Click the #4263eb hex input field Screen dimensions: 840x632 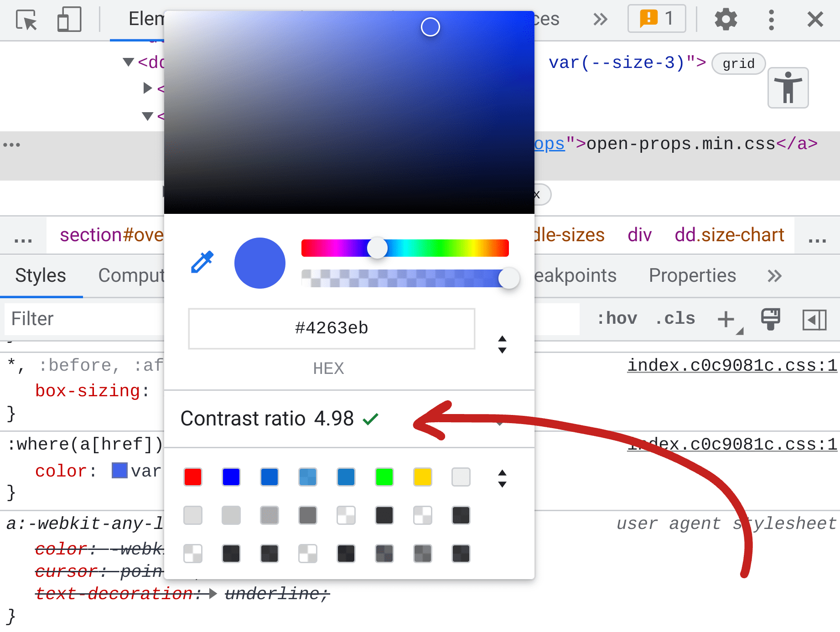coord(331,328)
